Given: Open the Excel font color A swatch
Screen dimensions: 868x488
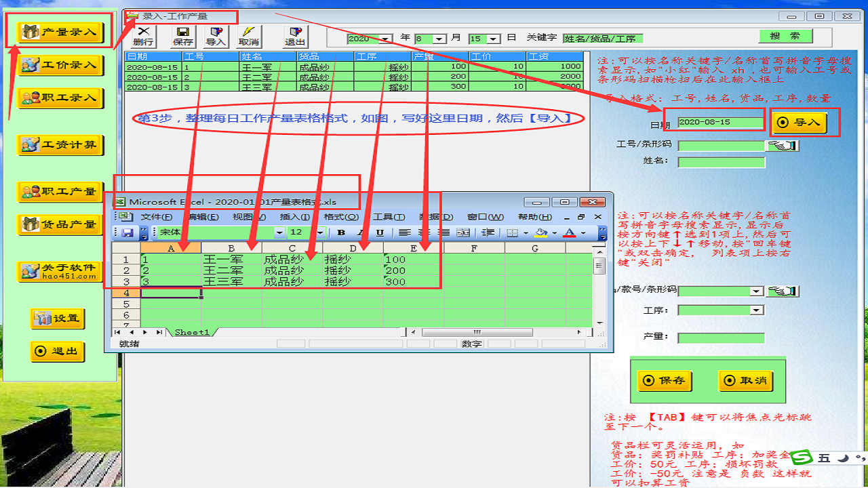Looking at the screenshot, I should click(x=569, y=232).
